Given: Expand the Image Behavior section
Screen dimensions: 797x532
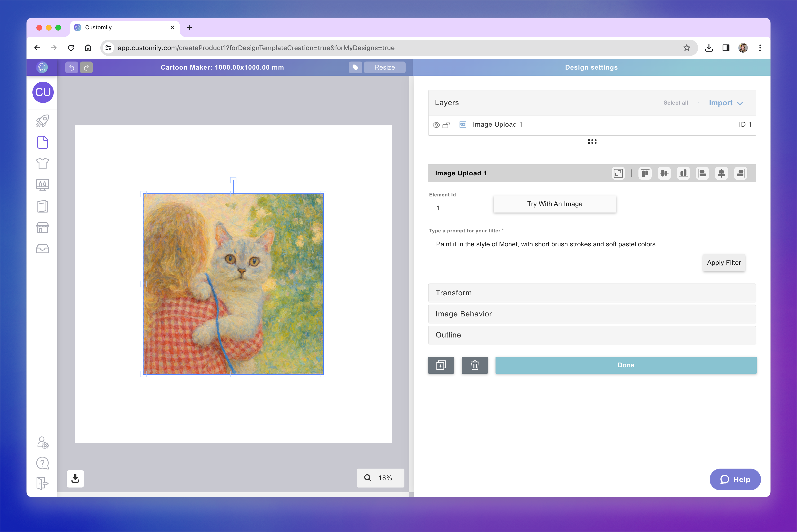Looking at the screenshot, I should (592, 314).
